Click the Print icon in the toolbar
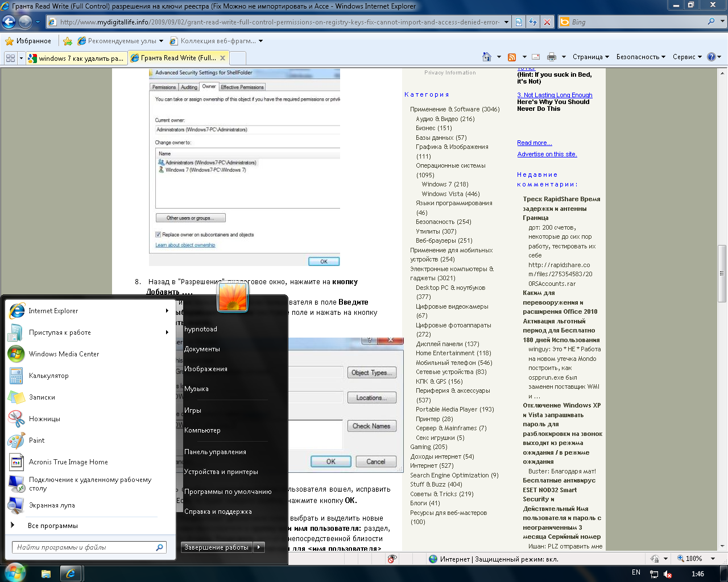This screenshot has height=582, width=728. [x=551, y=57]
